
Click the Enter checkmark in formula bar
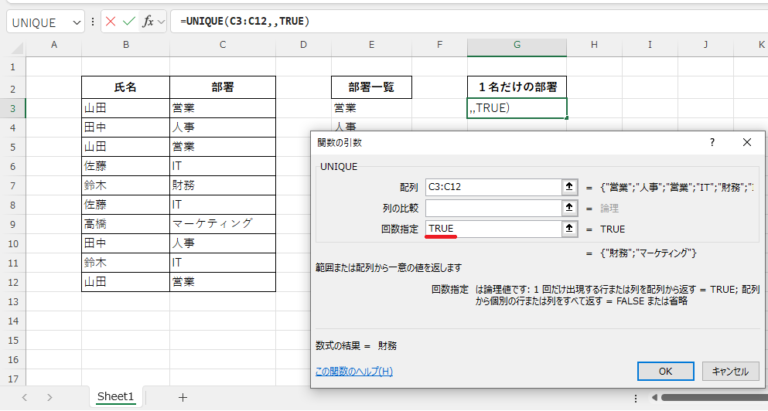129,21
